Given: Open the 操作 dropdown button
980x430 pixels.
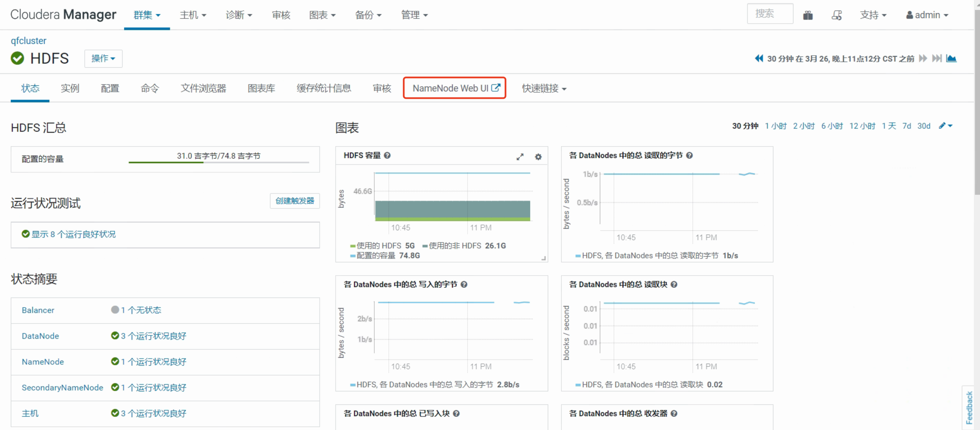Looking at the screenshot, I should [x=103, y=58].
